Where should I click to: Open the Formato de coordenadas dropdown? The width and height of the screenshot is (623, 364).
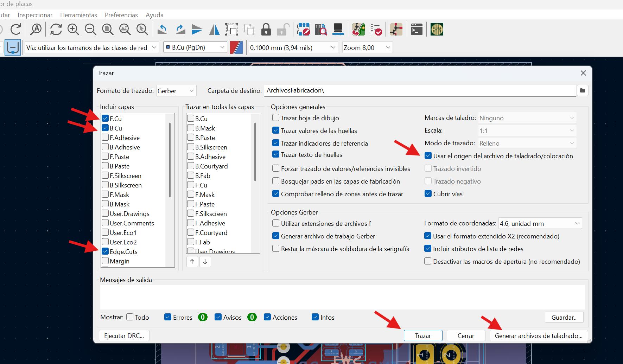(x=540, y=223)
